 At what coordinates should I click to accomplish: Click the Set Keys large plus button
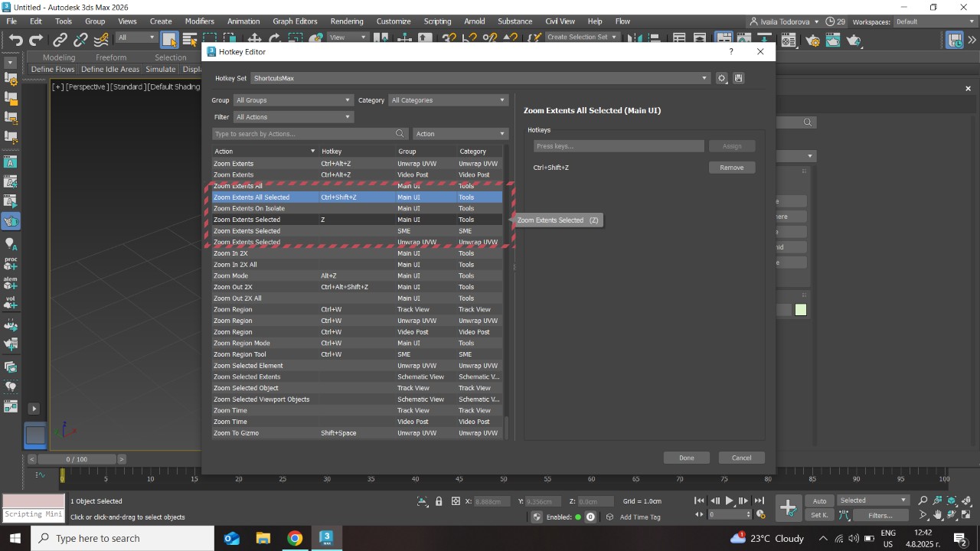788,507
